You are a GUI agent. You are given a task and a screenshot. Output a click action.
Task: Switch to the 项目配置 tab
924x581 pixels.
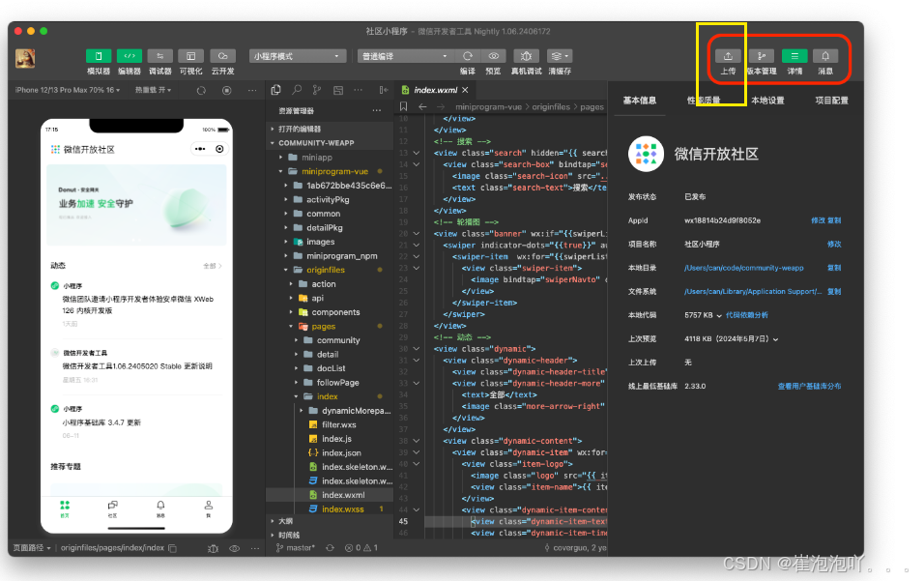click(x=831, y=101)
